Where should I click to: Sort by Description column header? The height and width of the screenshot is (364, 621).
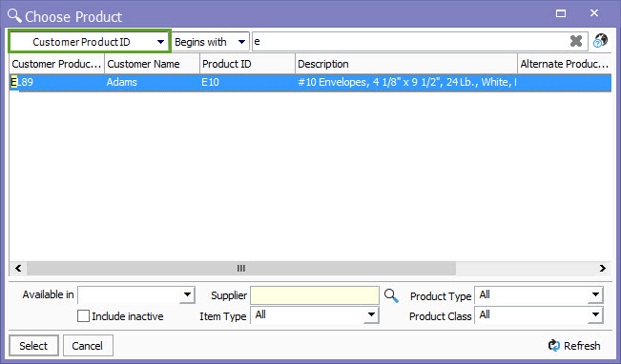pyautogui.click(x=406, y=64)
